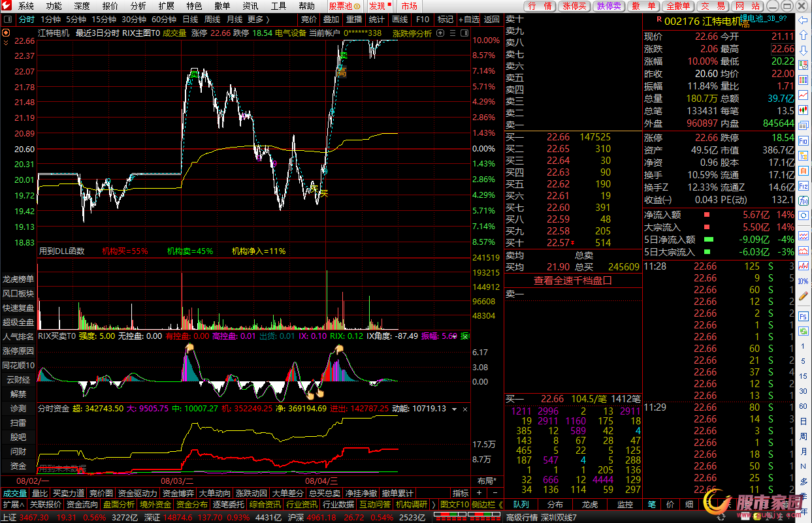Viewport: 812px width, 523px height.
Task: Open the candlestick K-line chart icon
Action: pyautogui.click(x=804, y=110)
